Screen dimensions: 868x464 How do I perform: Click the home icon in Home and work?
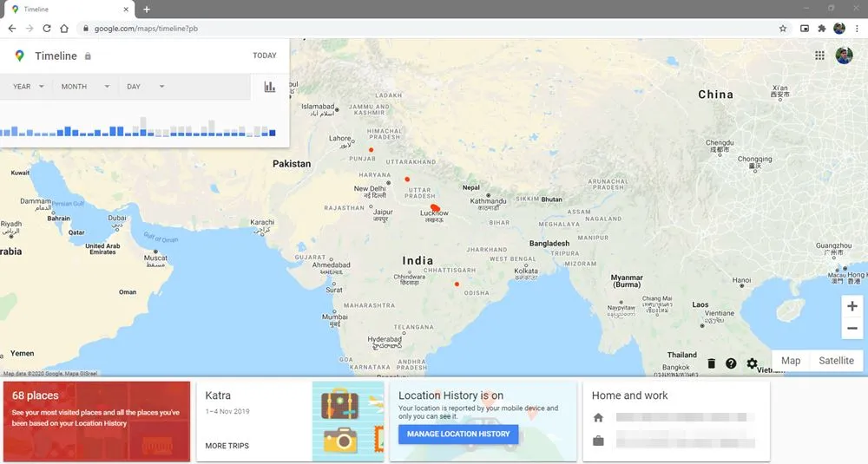coord(598,417)
